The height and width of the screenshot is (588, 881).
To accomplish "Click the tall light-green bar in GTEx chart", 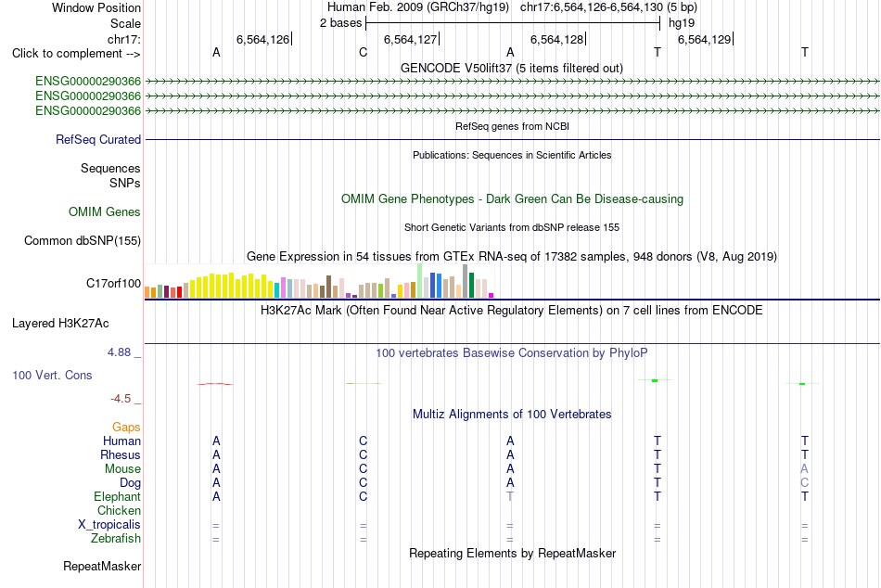I will pyautogui.click(x=420, y=280).
